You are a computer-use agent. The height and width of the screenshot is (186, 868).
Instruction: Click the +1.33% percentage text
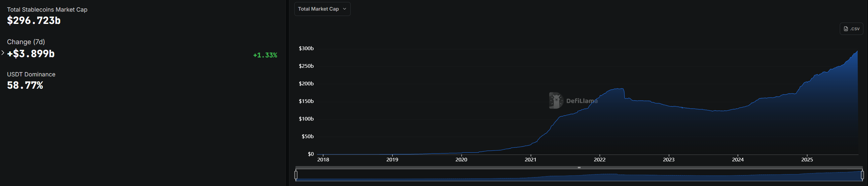pyautogui.click(x=265, y=55)
